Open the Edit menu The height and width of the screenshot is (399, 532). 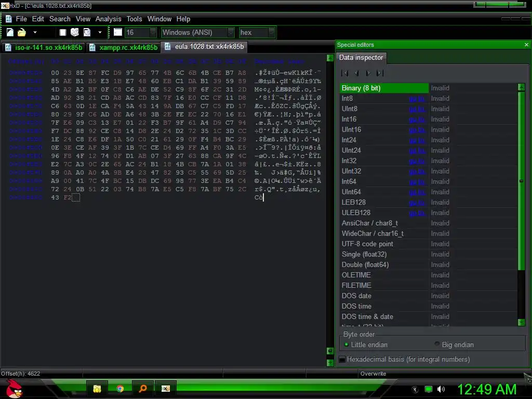coord(38,19)
